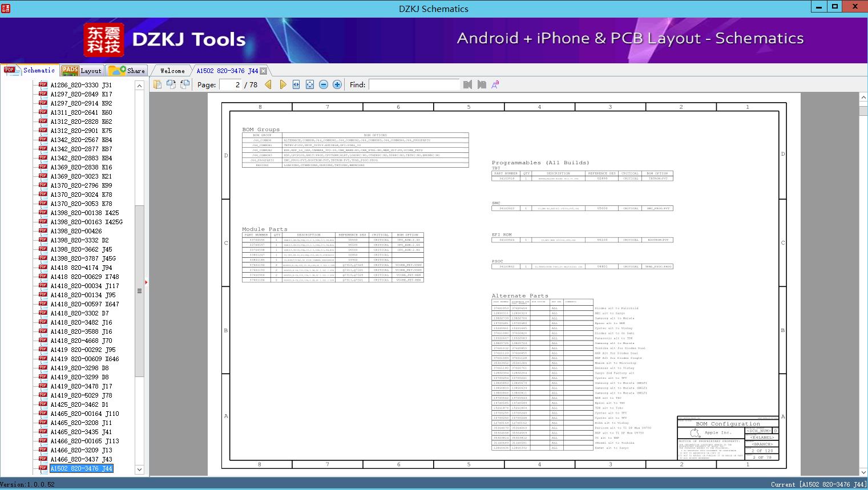This screenshot has height=490, width=868.
Task: Click the PDF icon beside A1286_820-3330 J31
Action: (43, 85)
